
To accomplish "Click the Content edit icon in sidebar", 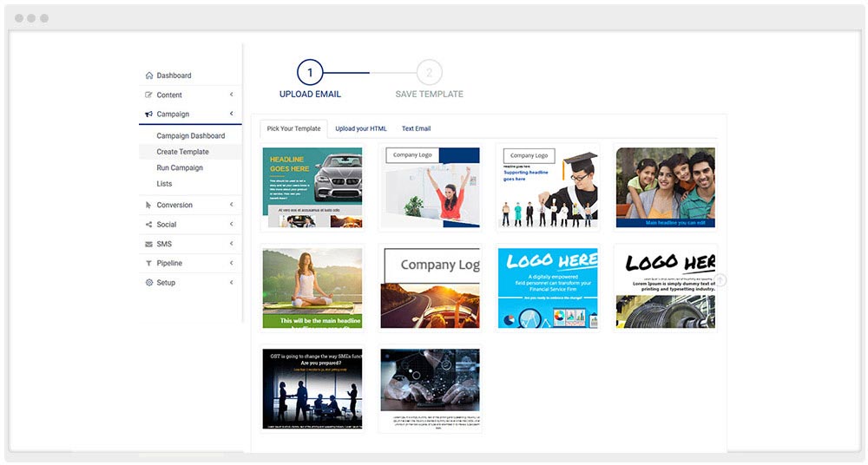I will click(148, 95).
